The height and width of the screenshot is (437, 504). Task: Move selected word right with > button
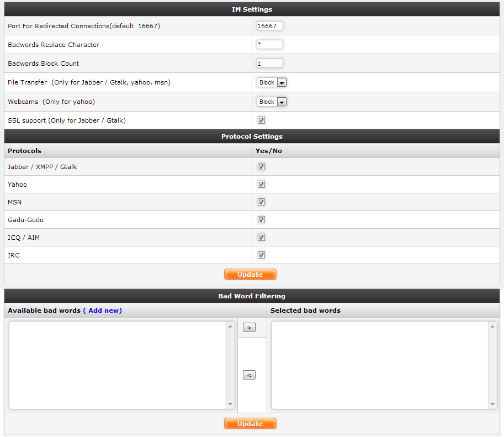tap(249, 328)
